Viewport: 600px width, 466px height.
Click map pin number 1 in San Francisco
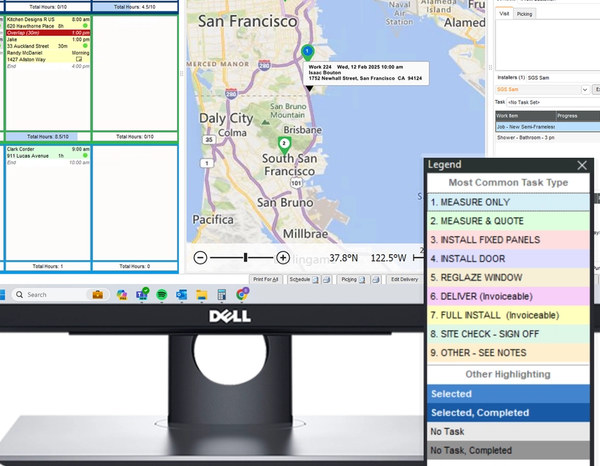pyautogui.click(x=307, y=52)
